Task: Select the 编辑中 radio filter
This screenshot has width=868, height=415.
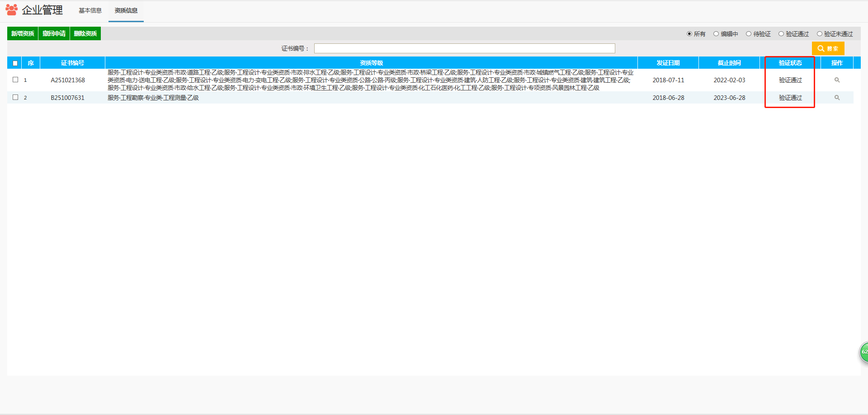Action: [716, 34]
